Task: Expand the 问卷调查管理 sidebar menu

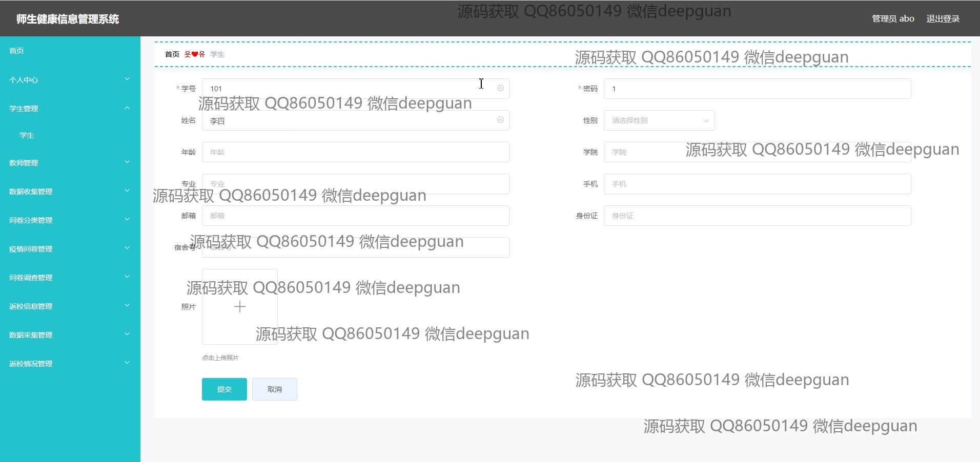Action: point(70,277)
